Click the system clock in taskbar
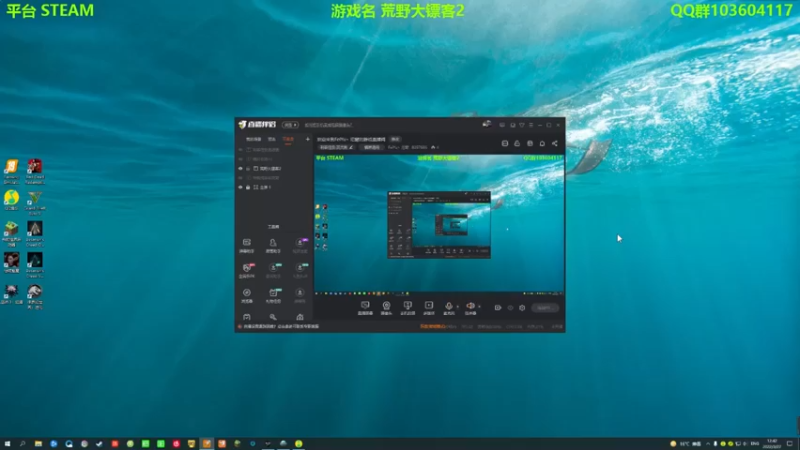Viewport: 800px width, 450px height. 772,444
